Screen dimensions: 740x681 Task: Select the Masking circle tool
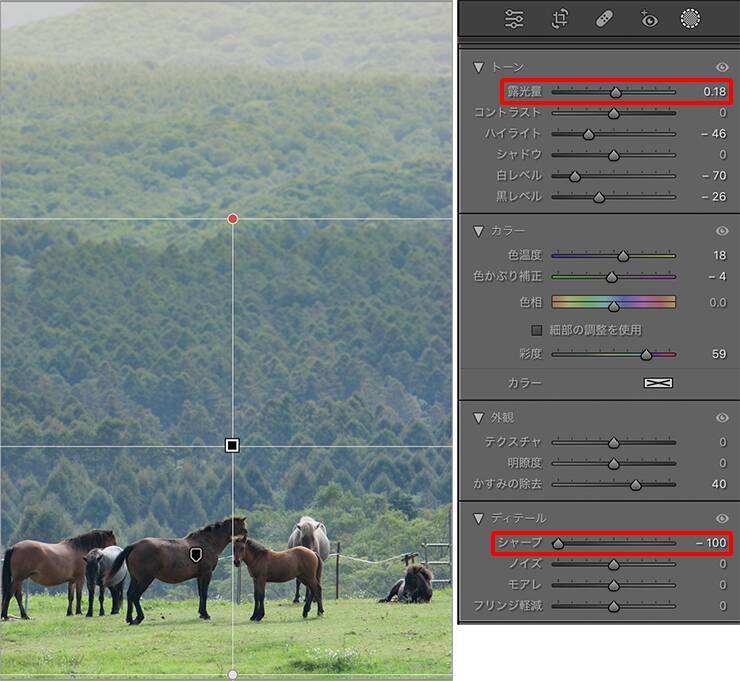pyautogui.click(x=690, y=19)
